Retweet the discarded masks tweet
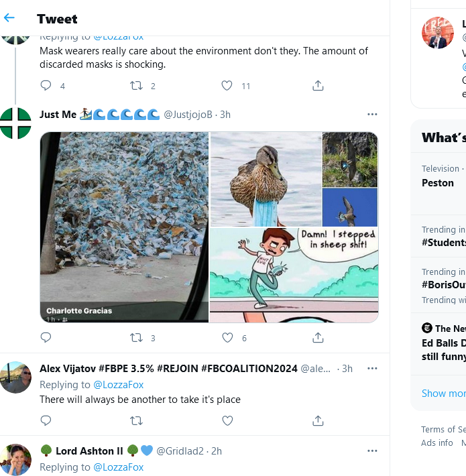Screen dimensions: 466x476 (136, 86)
